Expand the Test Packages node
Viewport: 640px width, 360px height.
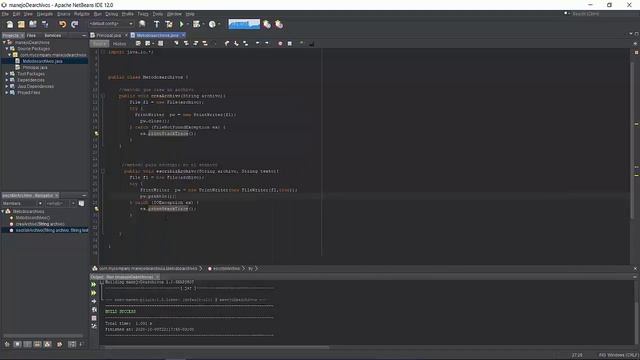[7, 74]
